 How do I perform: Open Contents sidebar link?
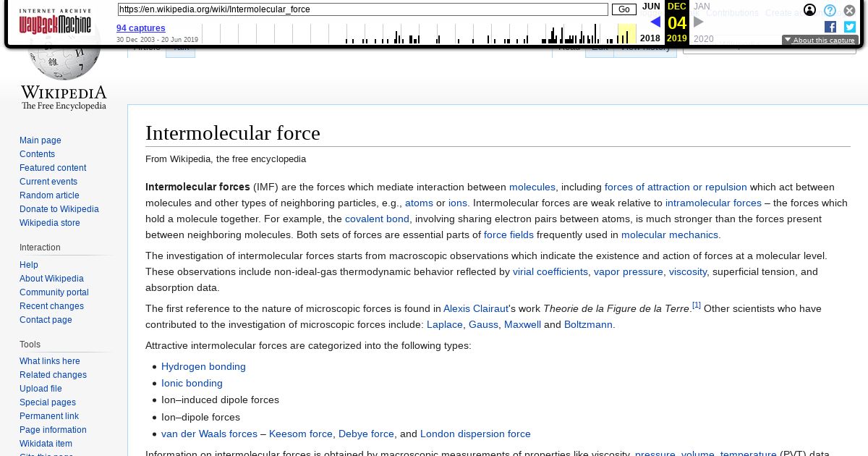coord(37,154)
